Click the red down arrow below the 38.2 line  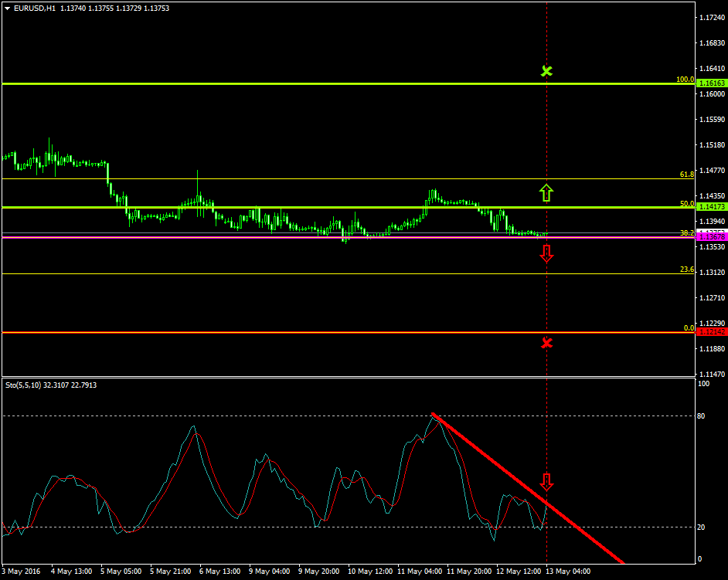tap(547, 253)
